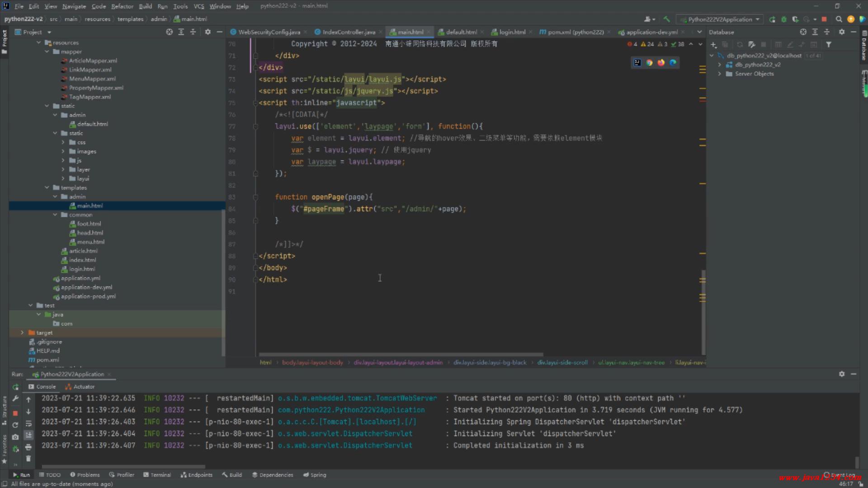868x488 pixels.
Task: Open Search Everywhere magnifier icon
Action: coord(839,19)
